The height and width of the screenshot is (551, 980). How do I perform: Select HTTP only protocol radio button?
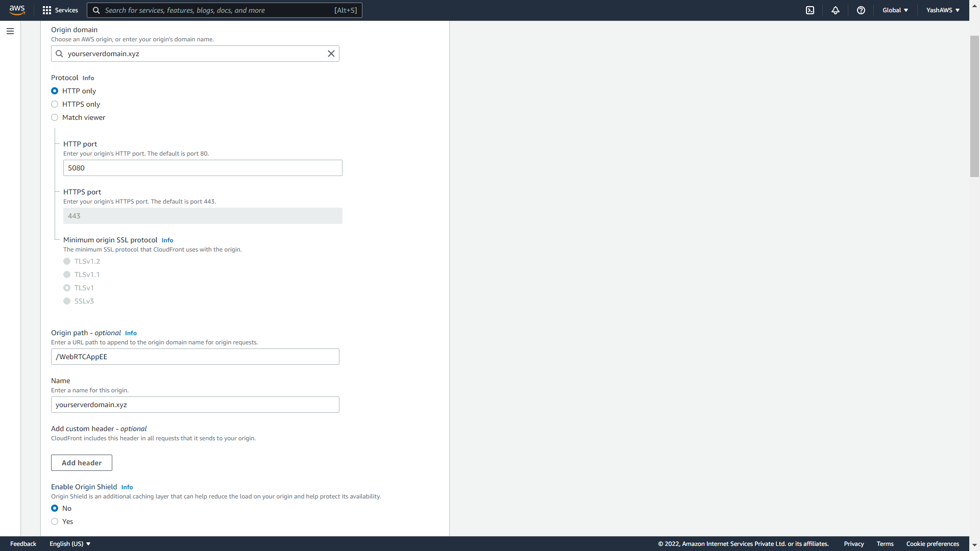[55, 91]
